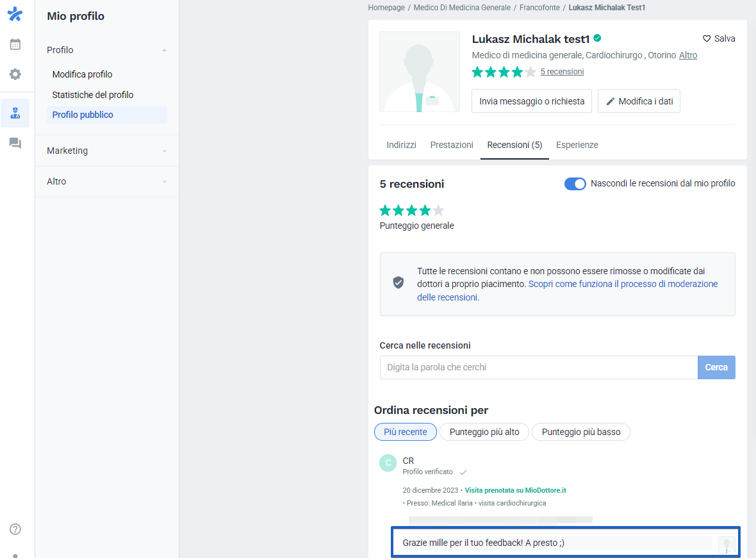Sort reviews by Punteggio più basso
Viewport: 756px width, 560px height.
pos(581,432)
